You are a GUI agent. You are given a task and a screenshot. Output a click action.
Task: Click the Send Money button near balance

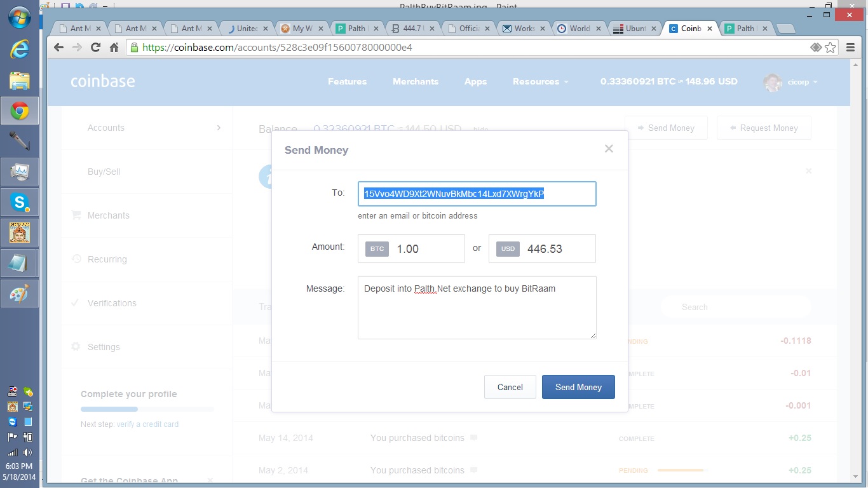[666, 128]
